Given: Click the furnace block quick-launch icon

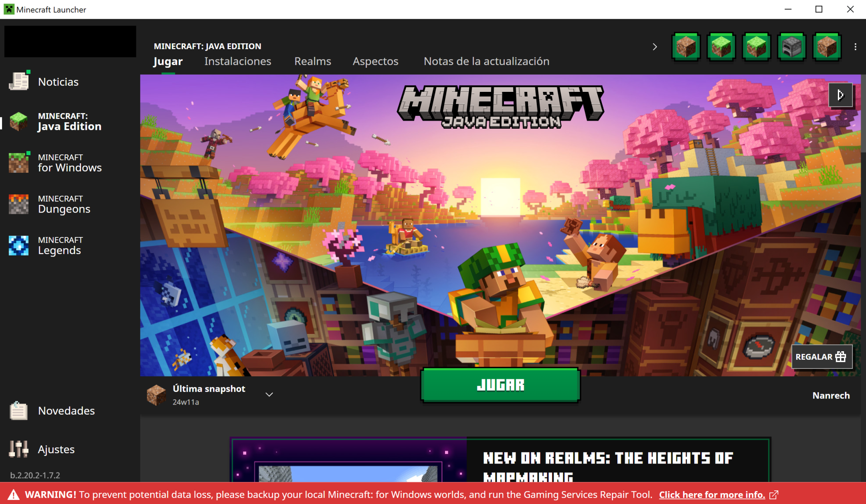Looking at the screenshot, I should point(791,47).
